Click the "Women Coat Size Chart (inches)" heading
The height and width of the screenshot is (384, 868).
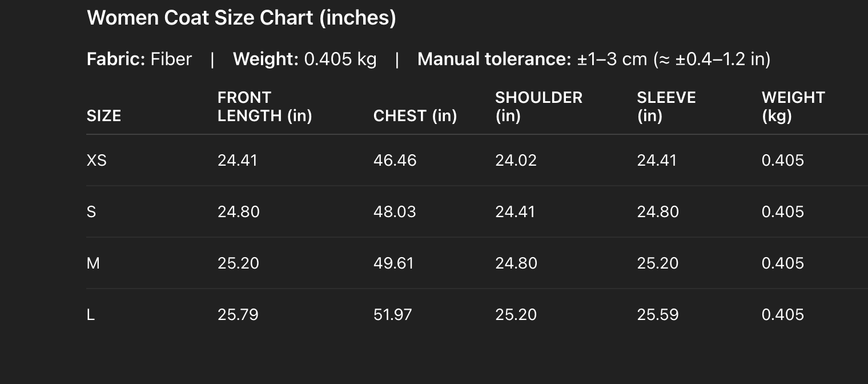click(241, 18)
